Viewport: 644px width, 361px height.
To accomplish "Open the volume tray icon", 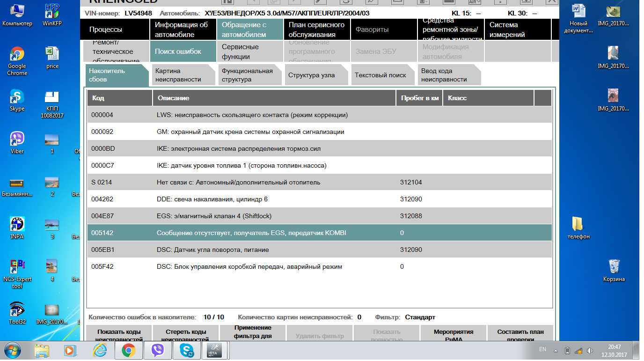I will (590, 350).
